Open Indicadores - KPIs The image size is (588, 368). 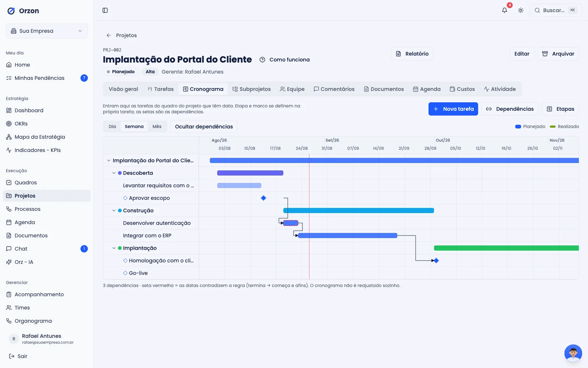coord(47,150)
